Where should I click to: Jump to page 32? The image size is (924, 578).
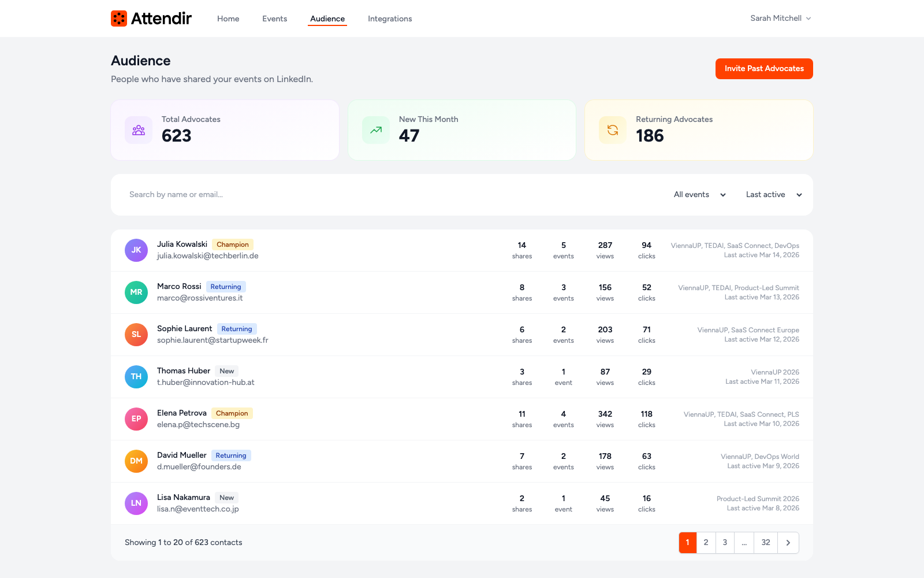click(766, 543)
